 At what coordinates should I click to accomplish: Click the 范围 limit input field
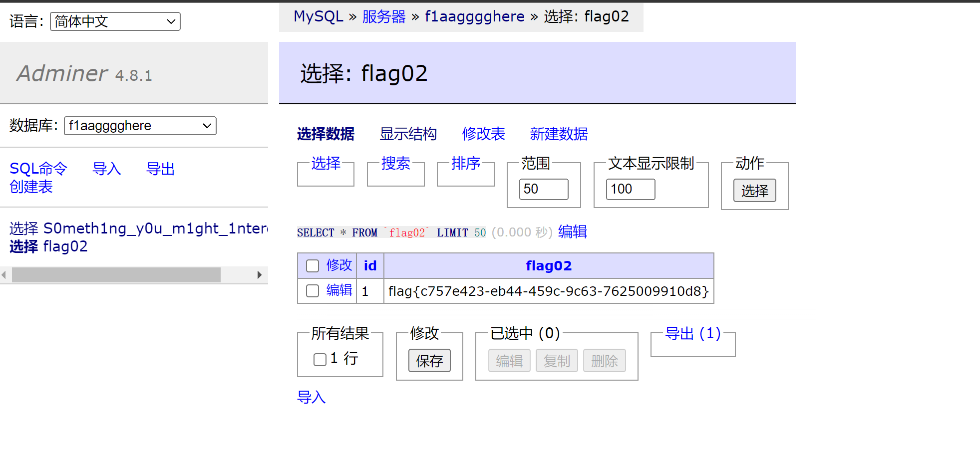(544, 189)
